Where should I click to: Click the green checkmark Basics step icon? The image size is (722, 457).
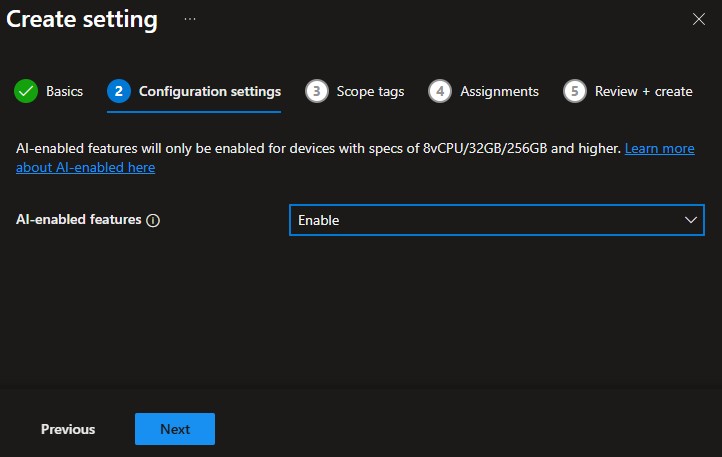pos(26,91)
